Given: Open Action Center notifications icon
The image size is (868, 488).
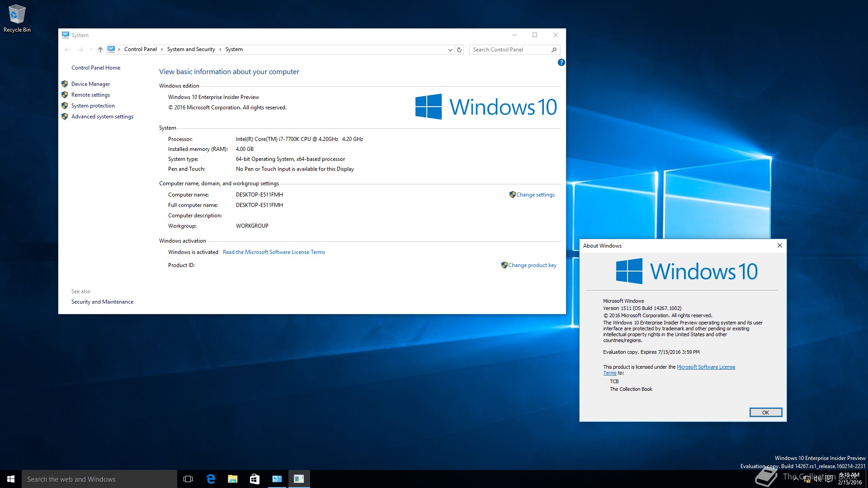Looking at the screenshot, I should (x=829, y=479).
